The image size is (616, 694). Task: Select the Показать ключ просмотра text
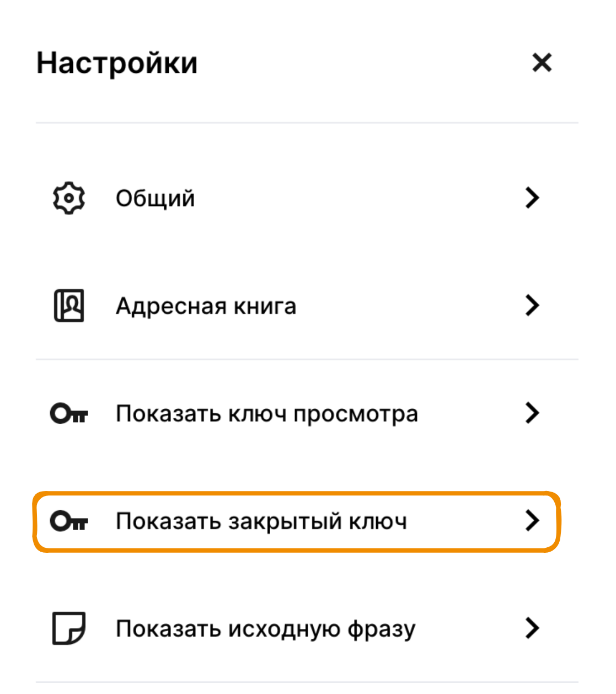pyautogui.click(x=266, y=414)
